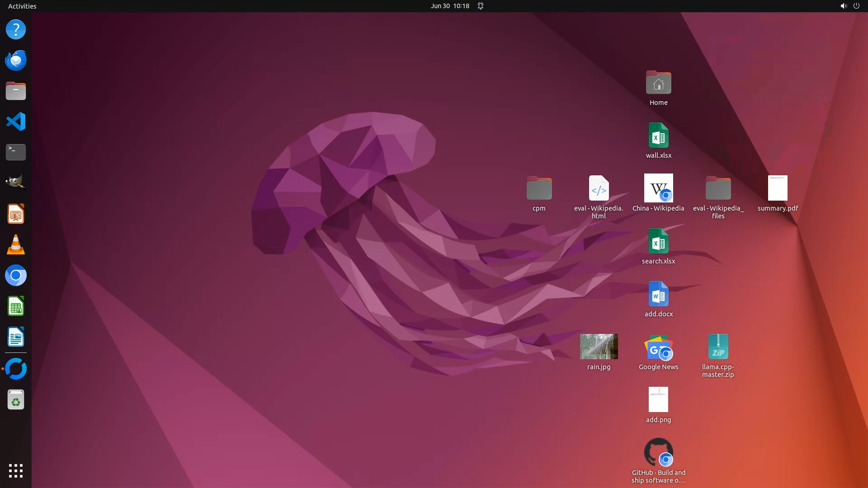Select the llama.cpp-master.zip archive
Image resolution: width=868 pixels, height=488 pixels.
point(718,347)
